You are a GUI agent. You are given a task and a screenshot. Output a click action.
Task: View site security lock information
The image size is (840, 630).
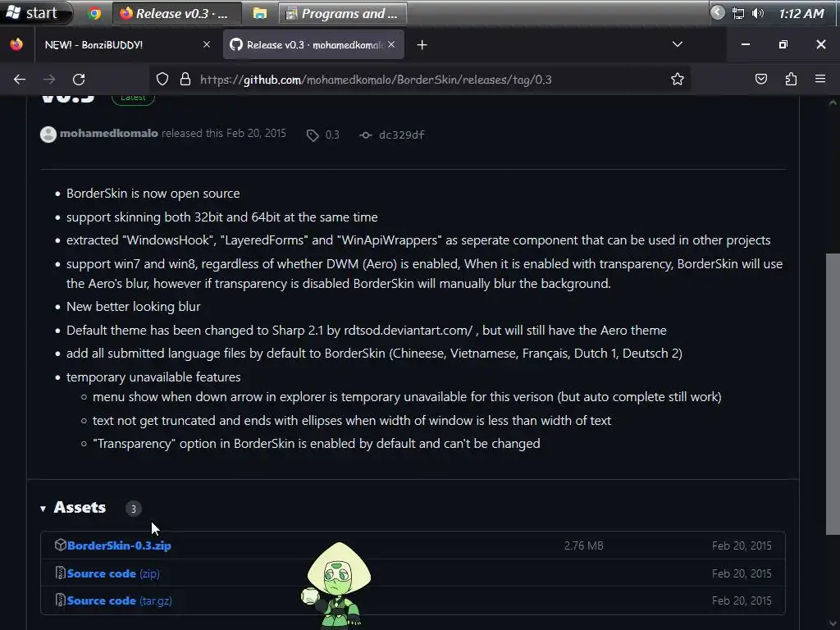185,80
